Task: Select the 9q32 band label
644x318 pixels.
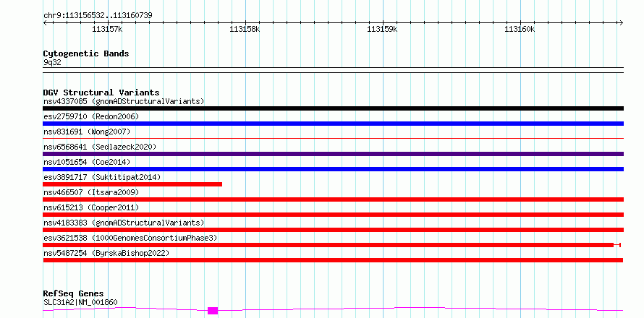Action: (x=52, y=63)
